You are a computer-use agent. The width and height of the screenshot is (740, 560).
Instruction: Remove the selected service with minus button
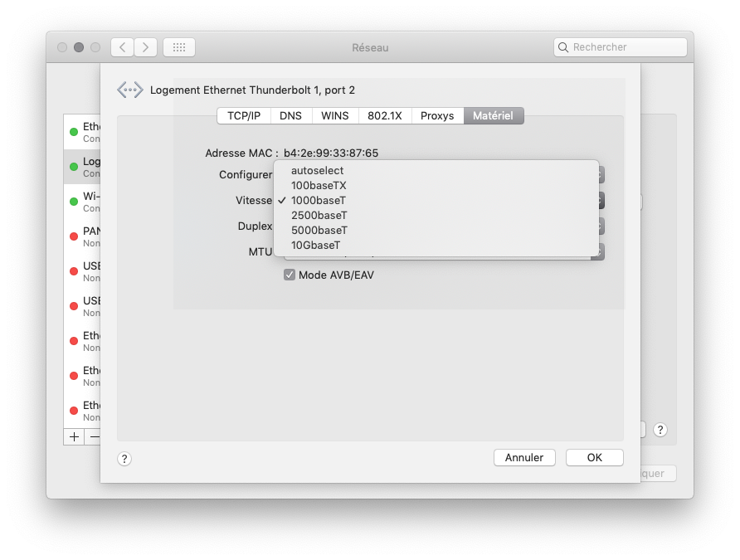(94, 437)
